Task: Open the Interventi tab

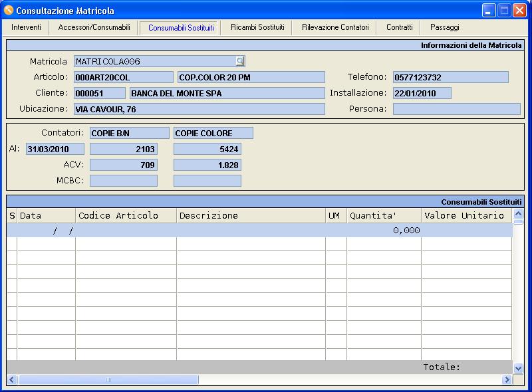Action: click(26, 27)
